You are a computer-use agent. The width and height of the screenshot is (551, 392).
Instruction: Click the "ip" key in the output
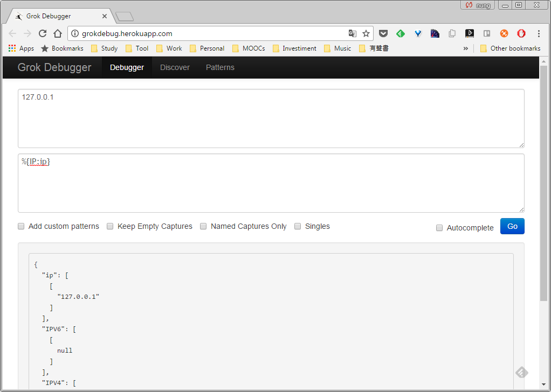click(x=50, y=276)
